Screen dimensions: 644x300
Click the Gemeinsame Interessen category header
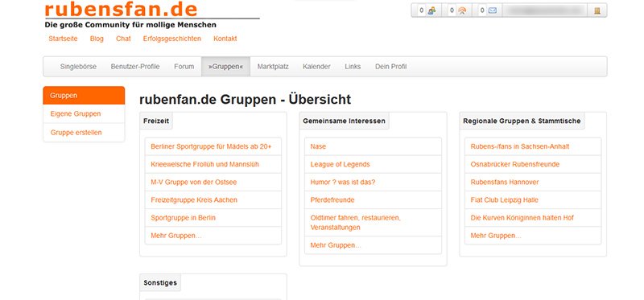click(345, 121)
